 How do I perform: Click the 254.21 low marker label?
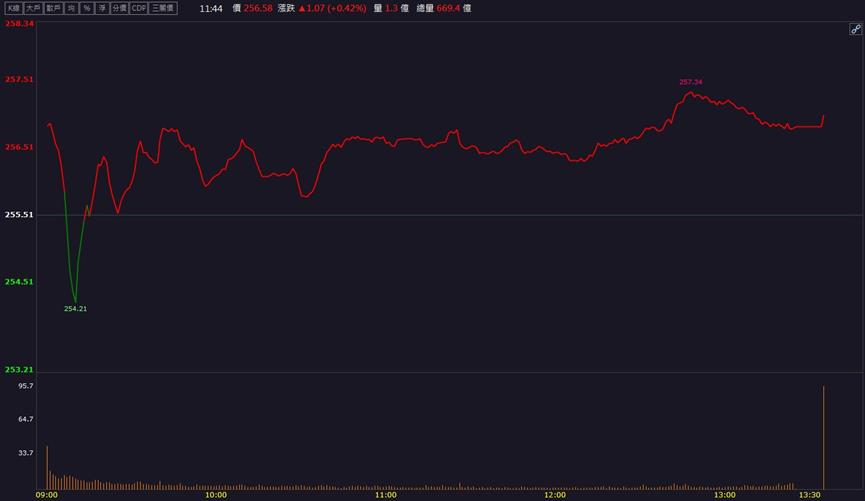point(76,309)
